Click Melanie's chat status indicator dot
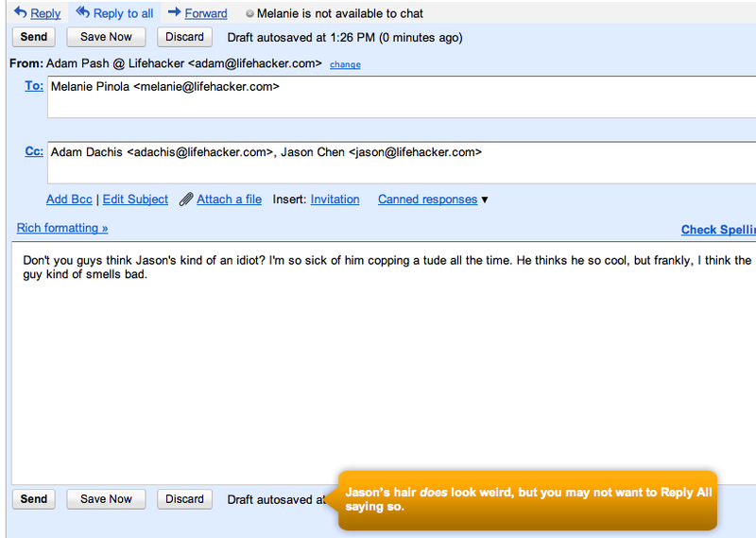 point(249,13)
